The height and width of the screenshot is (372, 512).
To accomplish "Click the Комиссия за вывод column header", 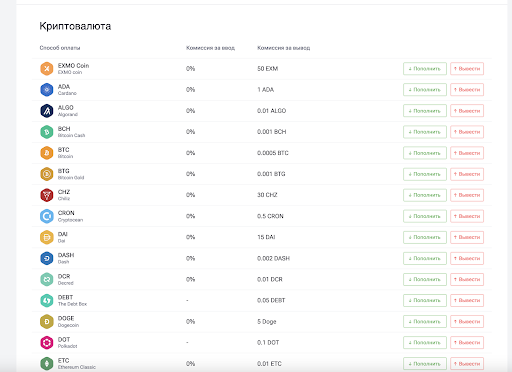I will click(284, 48).
